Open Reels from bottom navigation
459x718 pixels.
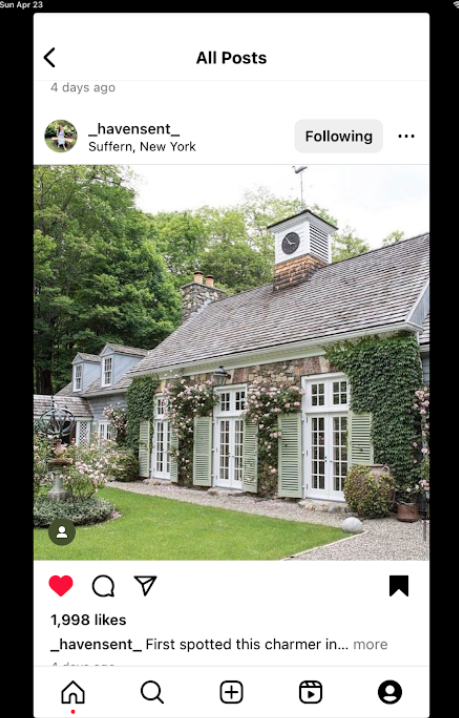311,692
